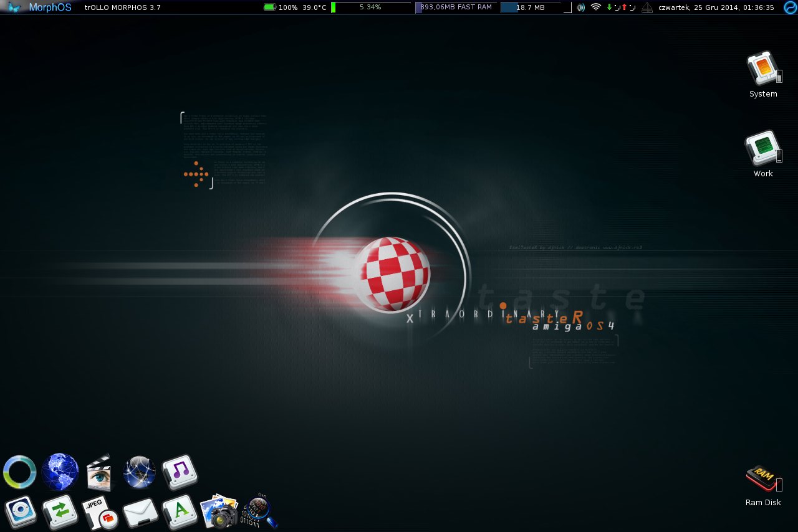Launch the green transfer arrows icon
The image size is (798, 532).
click(x=60, y=512)
